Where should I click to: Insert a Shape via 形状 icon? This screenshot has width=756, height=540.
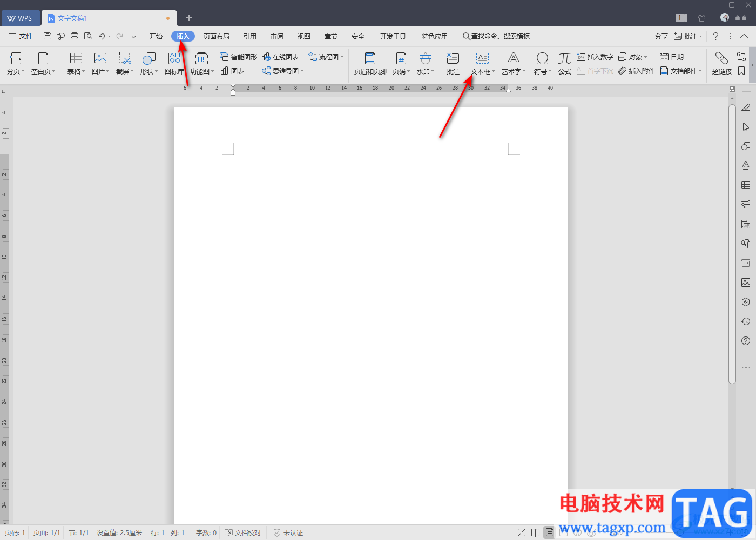[x=149, y=64]
